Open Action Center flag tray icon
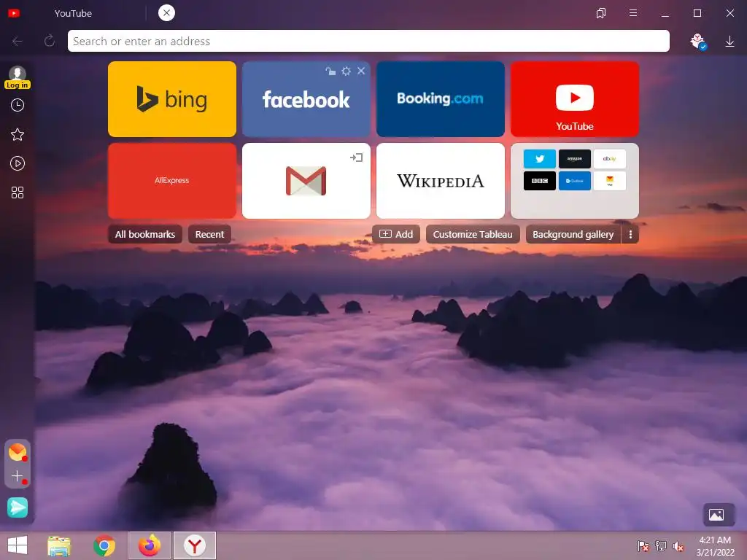This screenshot has height=560, width=747. (643, 545)
